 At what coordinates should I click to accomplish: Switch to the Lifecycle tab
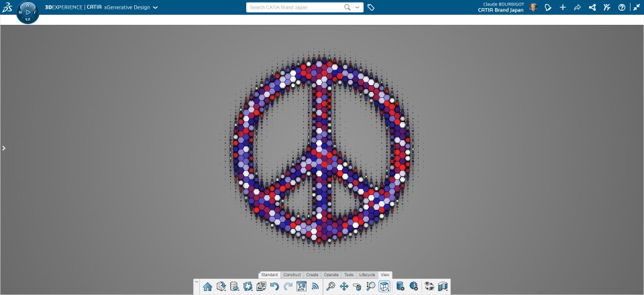pyautogui.click(x=367, y=275)
